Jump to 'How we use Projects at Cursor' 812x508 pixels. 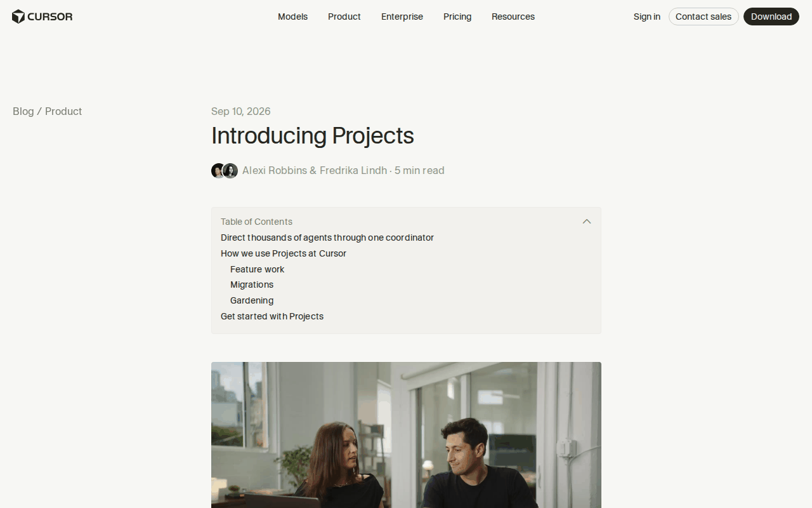pyautogui.click(x=284, y=253)
